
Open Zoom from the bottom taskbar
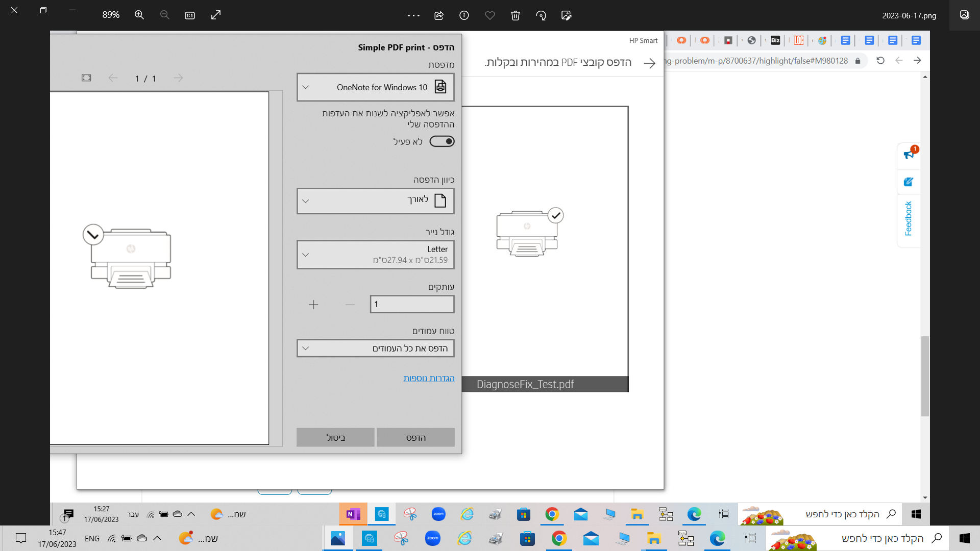point(433,538)
